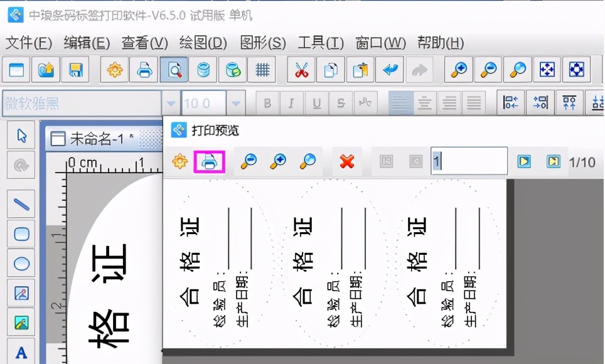Click the highlighted Print icon in preview
This screenshot has width=605, height=364.
209,161
